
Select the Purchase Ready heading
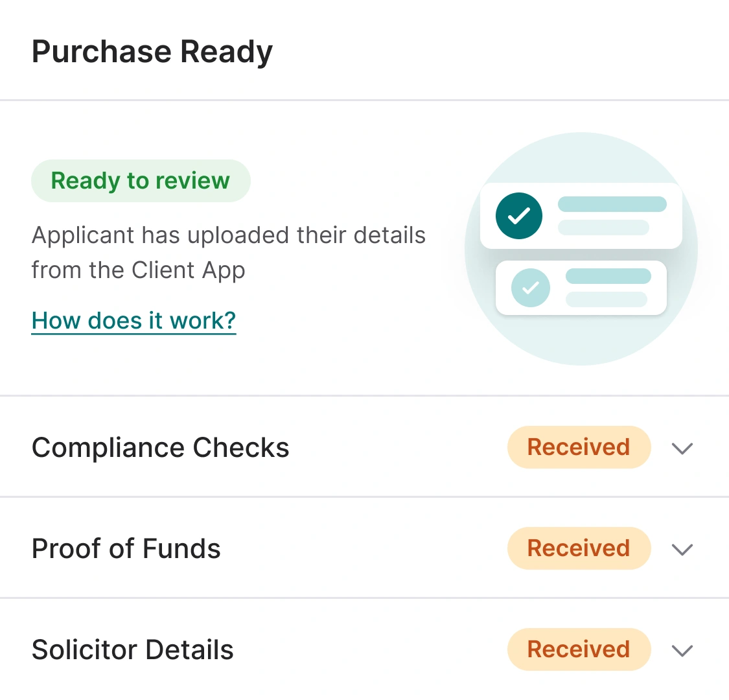pos(152,51)
